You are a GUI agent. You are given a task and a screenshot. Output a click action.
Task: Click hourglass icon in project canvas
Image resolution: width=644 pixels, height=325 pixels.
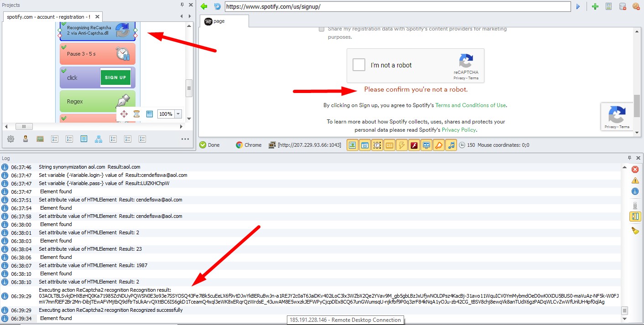click(136, 114)
